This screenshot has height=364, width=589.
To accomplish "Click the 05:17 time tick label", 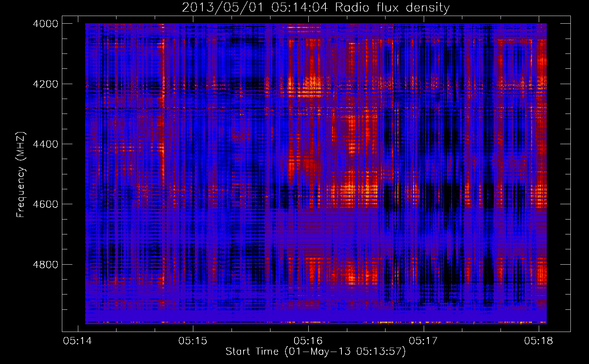I will (x=423, y=341).
